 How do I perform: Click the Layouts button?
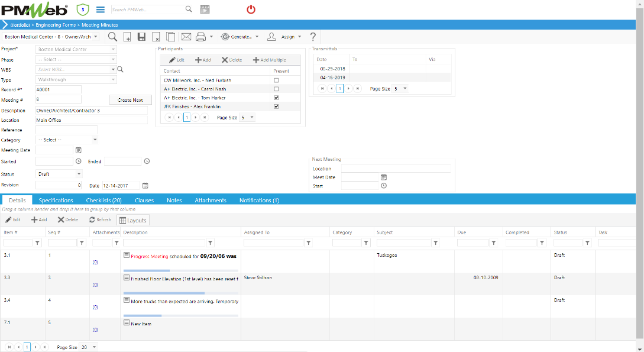click(x=133, y=221)
